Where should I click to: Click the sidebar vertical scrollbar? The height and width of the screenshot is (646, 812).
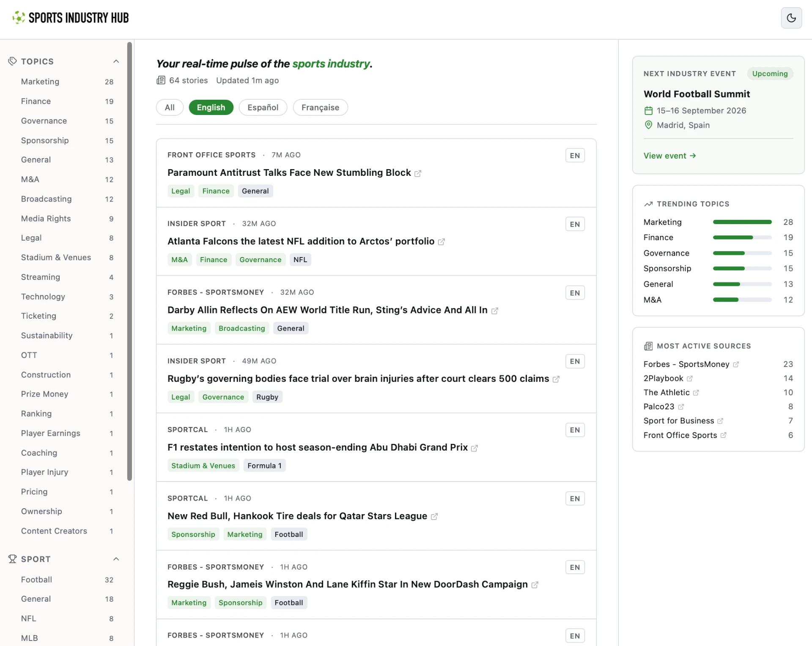(x=130, y=261)
